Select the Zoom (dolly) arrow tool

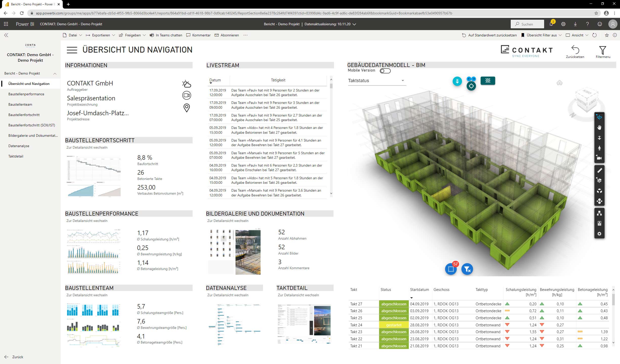tap(599, 138)
